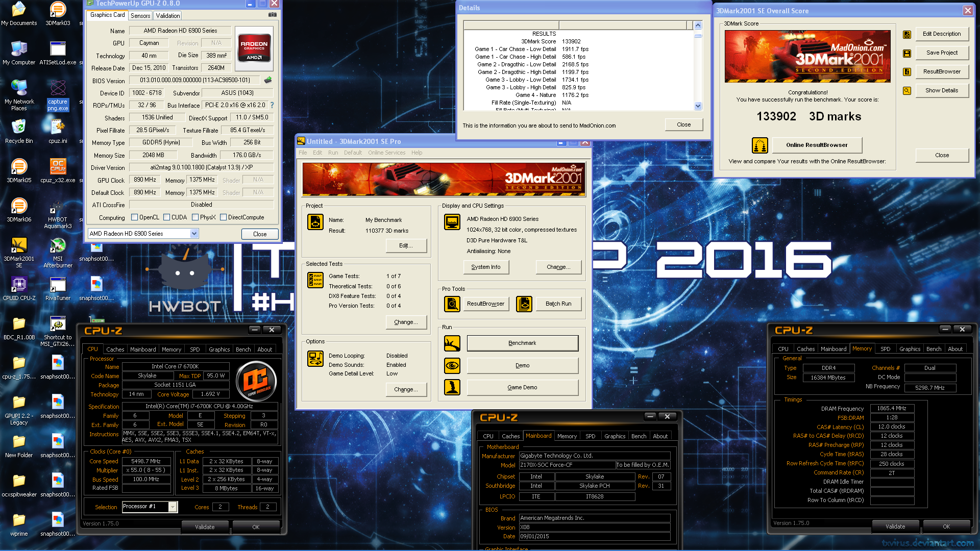The image size is (980, 551).
Task: Click the Batch Run icon in Pro Tools
Action: tap(524, 304)
